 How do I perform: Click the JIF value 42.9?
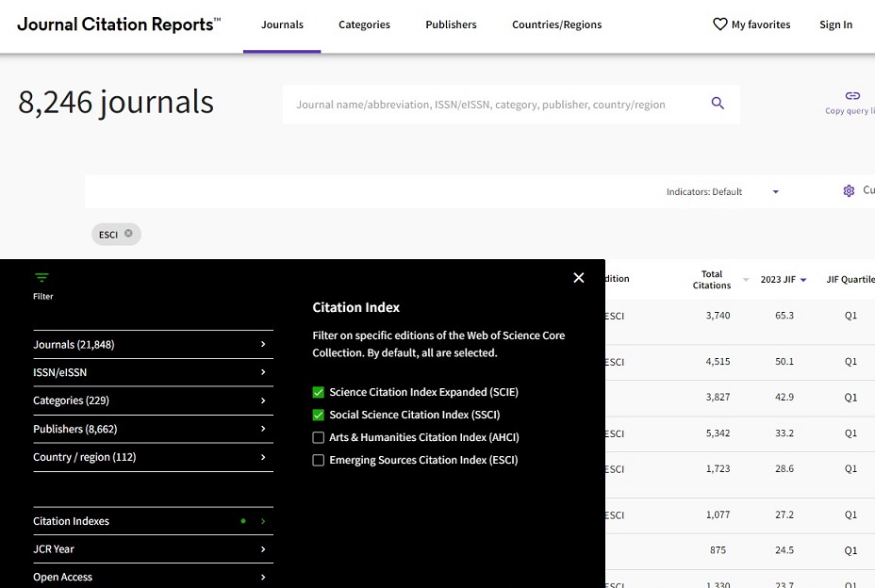click(784, 398)
